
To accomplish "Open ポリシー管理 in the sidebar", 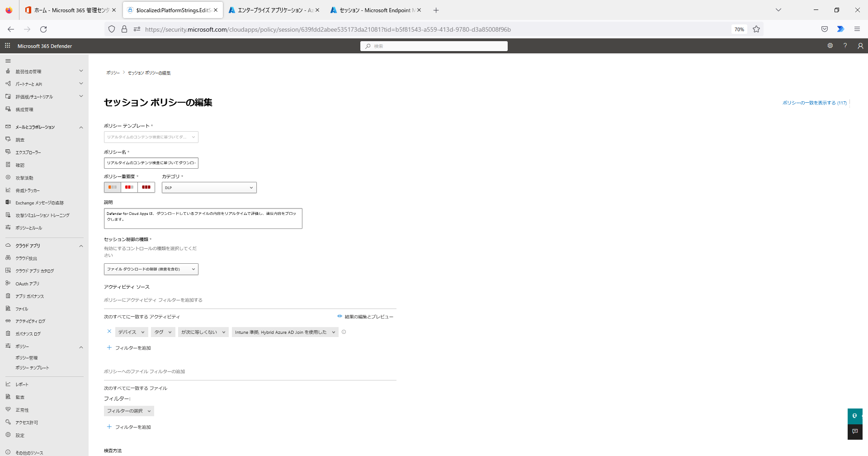I will 27,358.
